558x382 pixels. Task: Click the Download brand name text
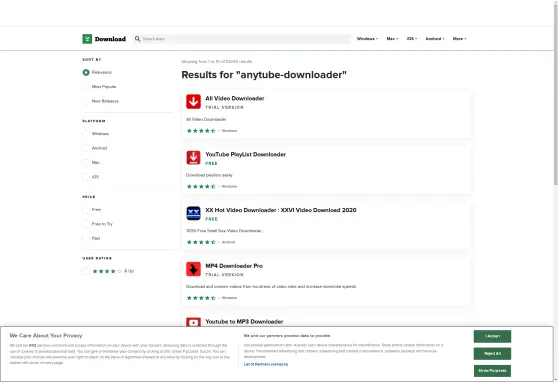(110, 39)
